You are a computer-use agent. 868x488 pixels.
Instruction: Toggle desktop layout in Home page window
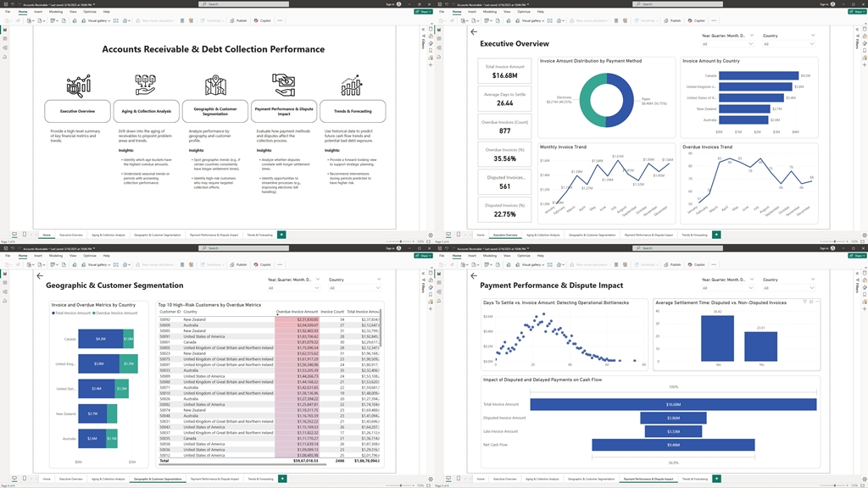point(14,234)
